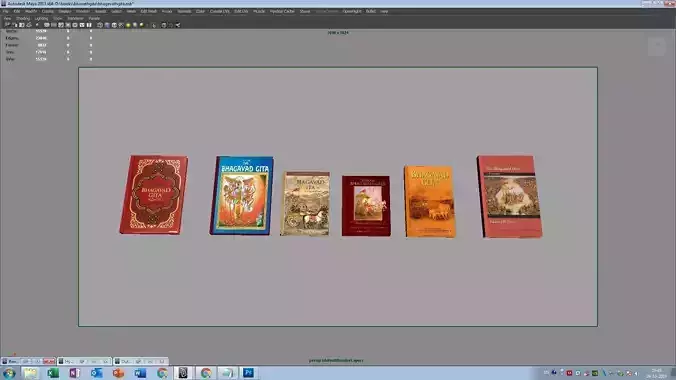Open Windows Start button
676x380 pixels.
pyautogui.click(x=9, y=373)
